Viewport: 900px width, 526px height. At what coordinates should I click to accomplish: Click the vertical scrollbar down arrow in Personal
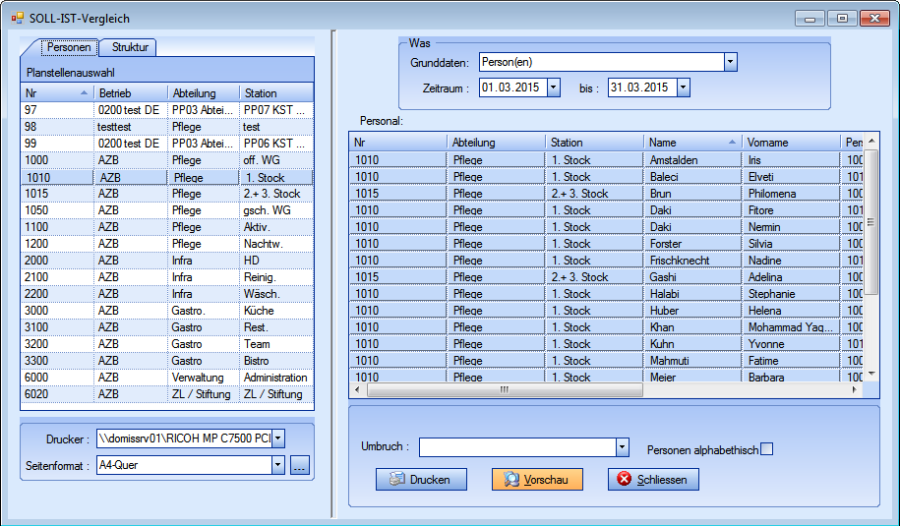coord(870,372)
